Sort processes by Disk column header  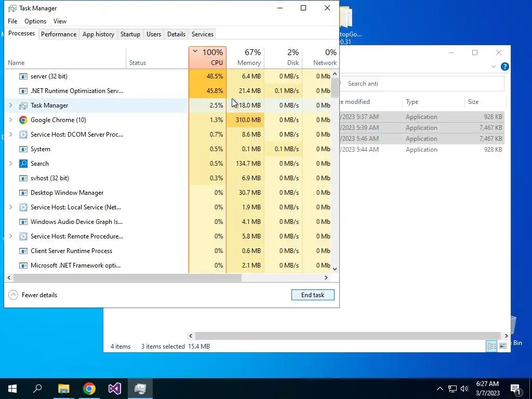click(x=283, y=57)
